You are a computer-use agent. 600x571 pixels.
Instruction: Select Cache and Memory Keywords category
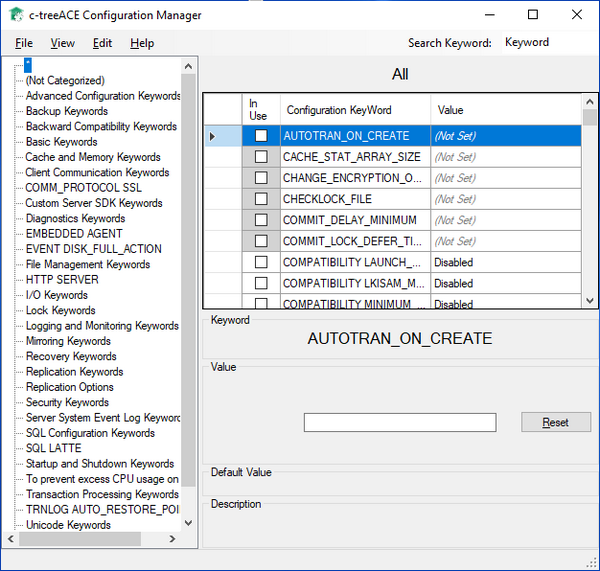click(x=93, y=157)
